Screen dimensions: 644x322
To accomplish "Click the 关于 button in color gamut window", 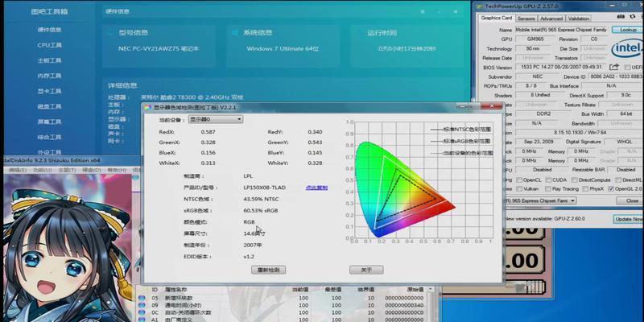I will (366, 270).
